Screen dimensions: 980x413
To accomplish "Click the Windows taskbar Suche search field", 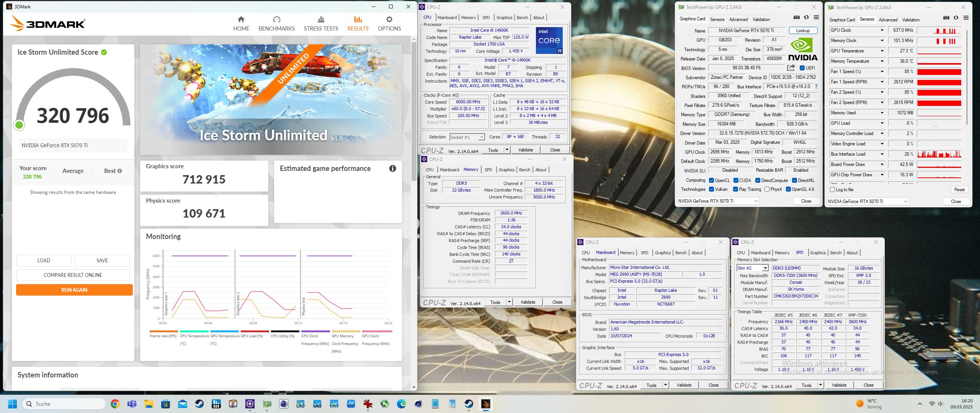I will coord(64,404).
